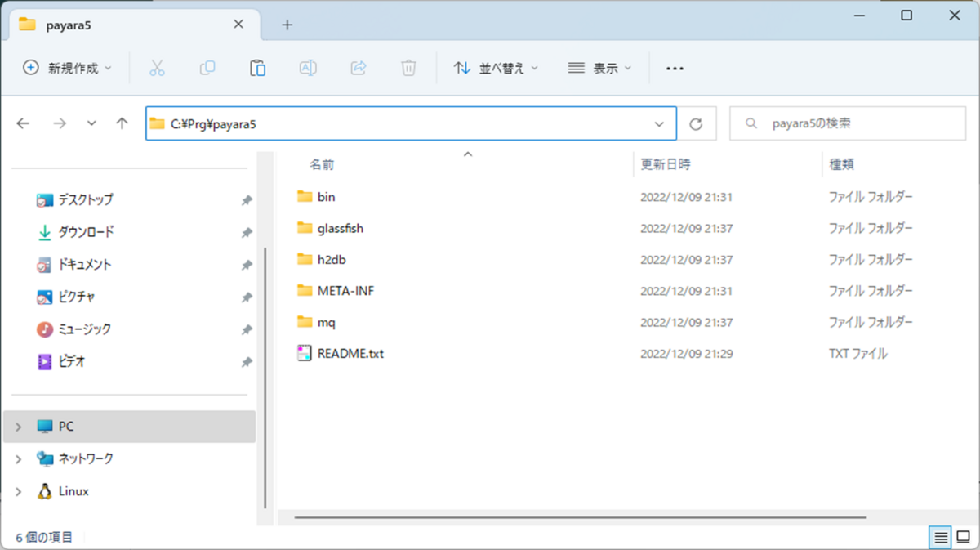Click the Copy icon in toolbar
The image size is (980, 550).
coord(207,69)
